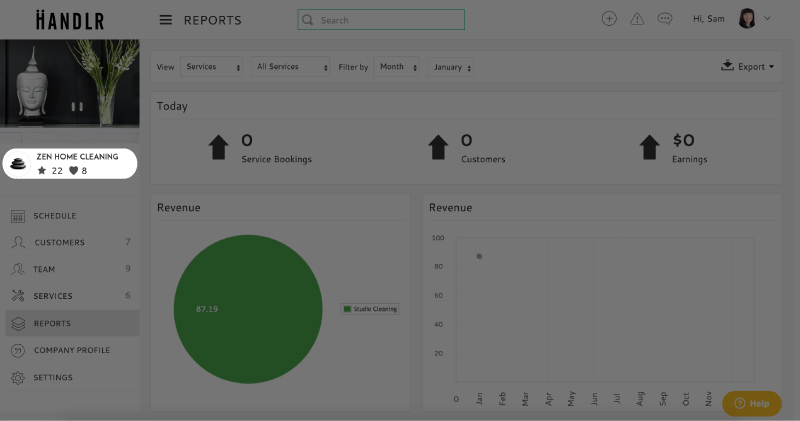
Task: Open the All Services filter dropdown
Action: (291, 67)
